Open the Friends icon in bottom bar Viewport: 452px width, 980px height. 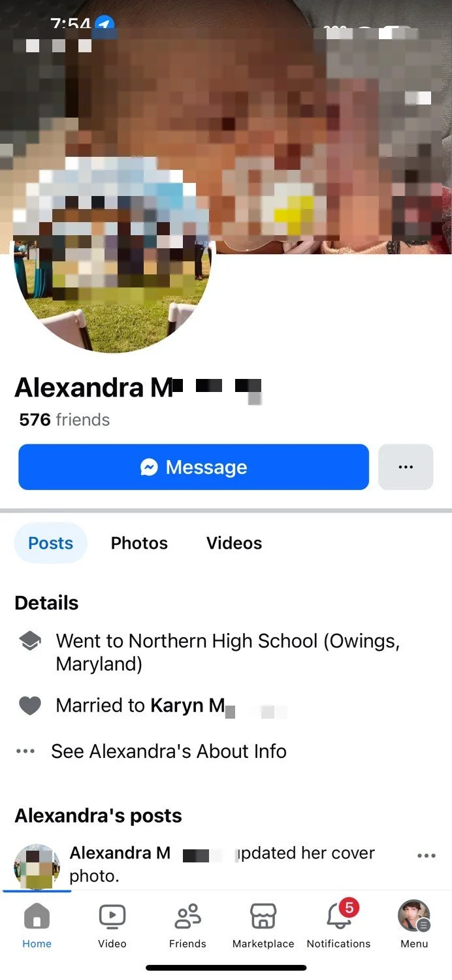coord(187,916)
